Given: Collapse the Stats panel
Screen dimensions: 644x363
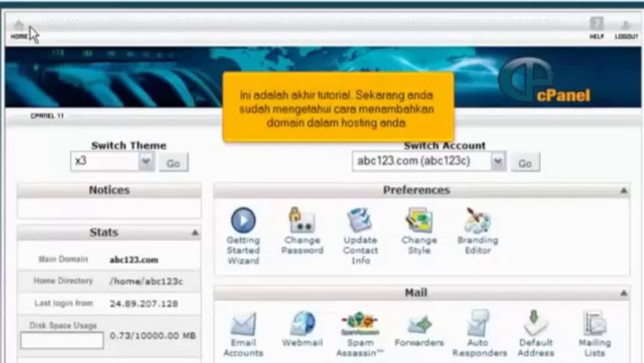Looking at the screenshot, I should pos(195,233).
